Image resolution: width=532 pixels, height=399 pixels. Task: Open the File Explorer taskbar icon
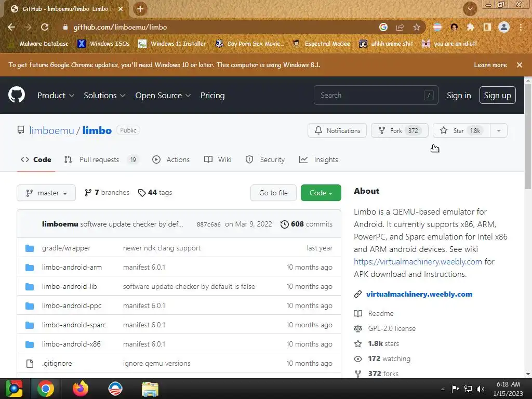(x=150, y=389)
